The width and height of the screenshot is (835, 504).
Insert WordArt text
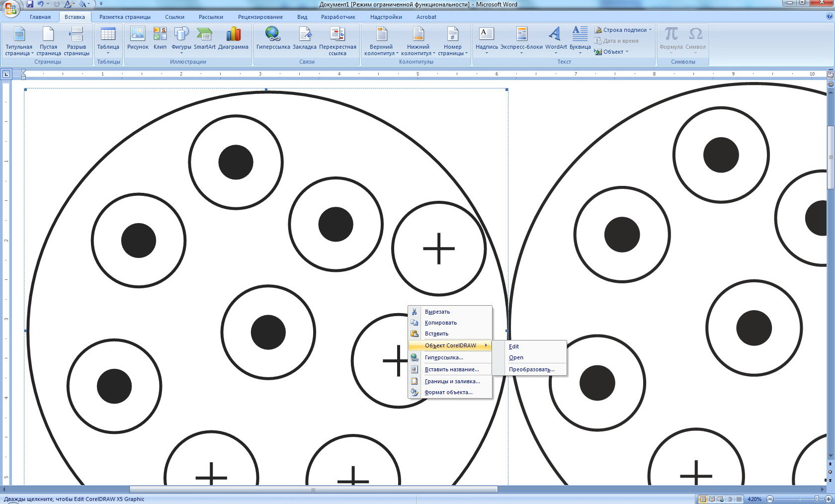click(556, 40)
